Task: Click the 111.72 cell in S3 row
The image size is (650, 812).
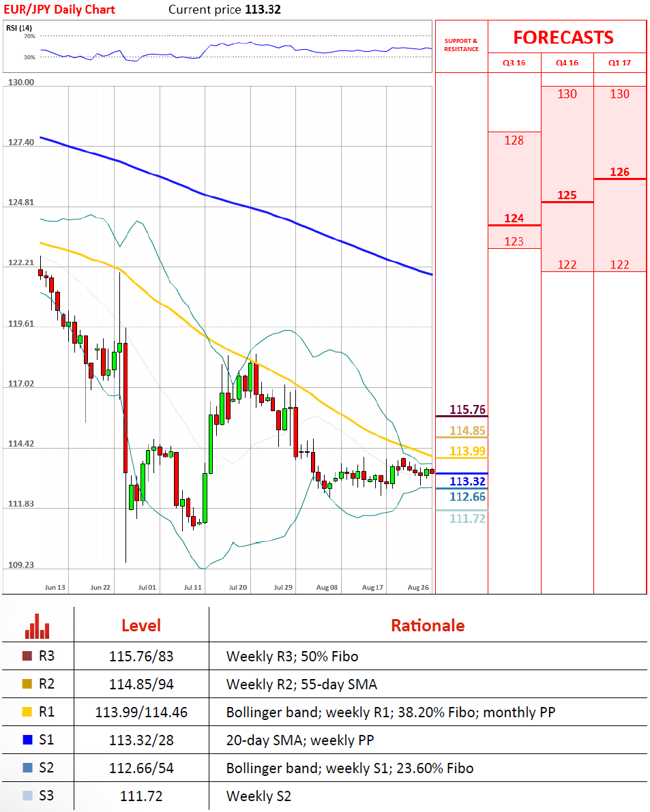Action: [141, 796]
